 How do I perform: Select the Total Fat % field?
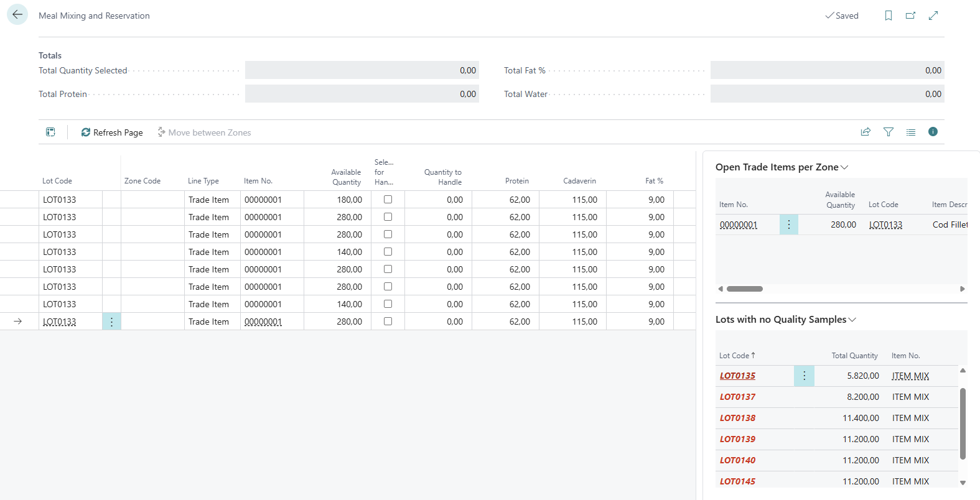click(x=828, y=70)
